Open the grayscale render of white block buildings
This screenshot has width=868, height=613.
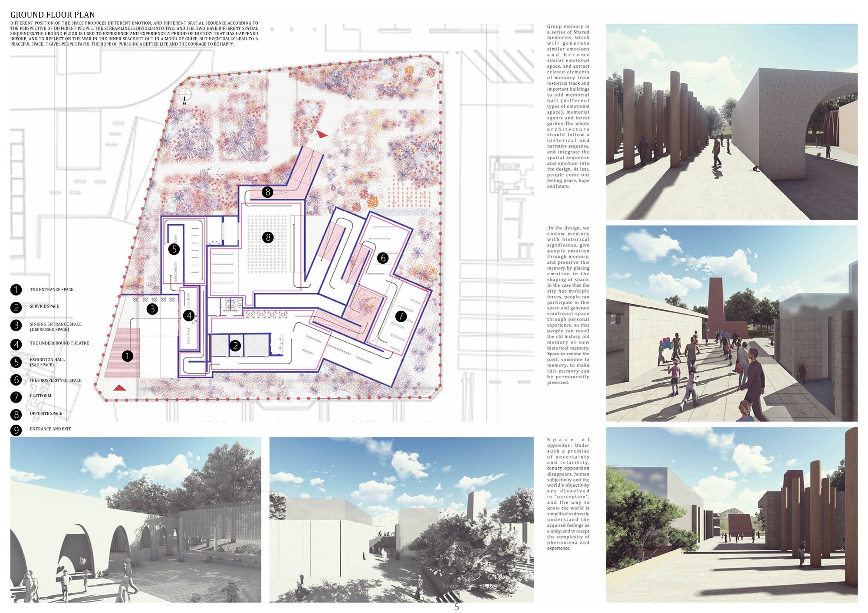click(x=401, y=520)
